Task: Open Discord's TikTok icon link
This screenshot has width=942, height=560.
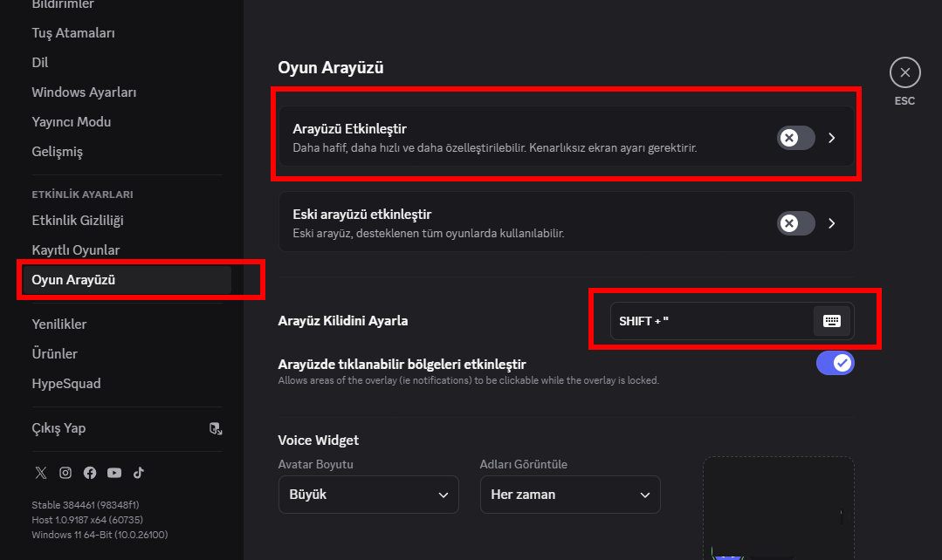Action: click(x=139, y=473)
